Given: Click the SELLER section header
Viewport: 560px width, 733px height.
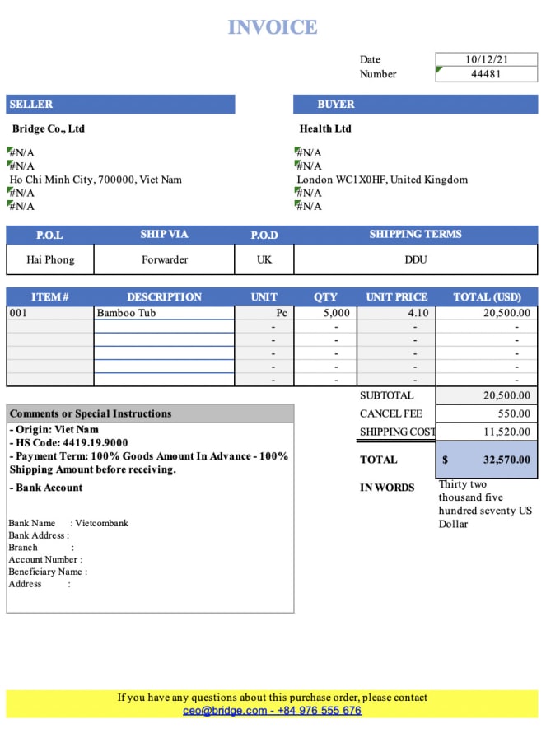Looking at the screenshot, I should coord(120,105).
